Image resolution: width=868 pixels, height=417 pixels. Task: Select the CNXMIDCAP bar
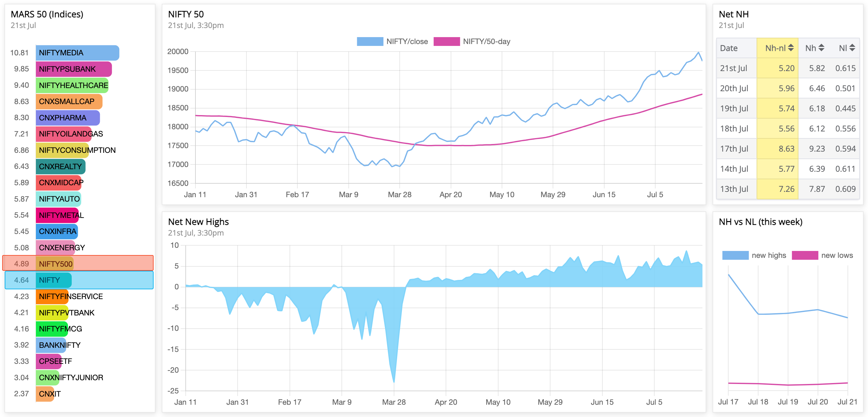[x=59, y=183]
